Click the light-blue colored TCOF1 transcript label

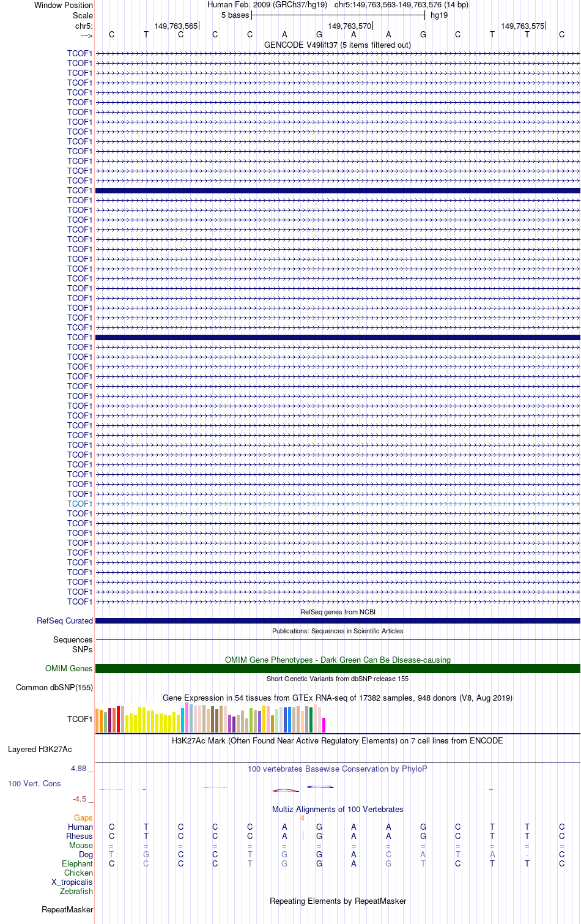(80, 504)
